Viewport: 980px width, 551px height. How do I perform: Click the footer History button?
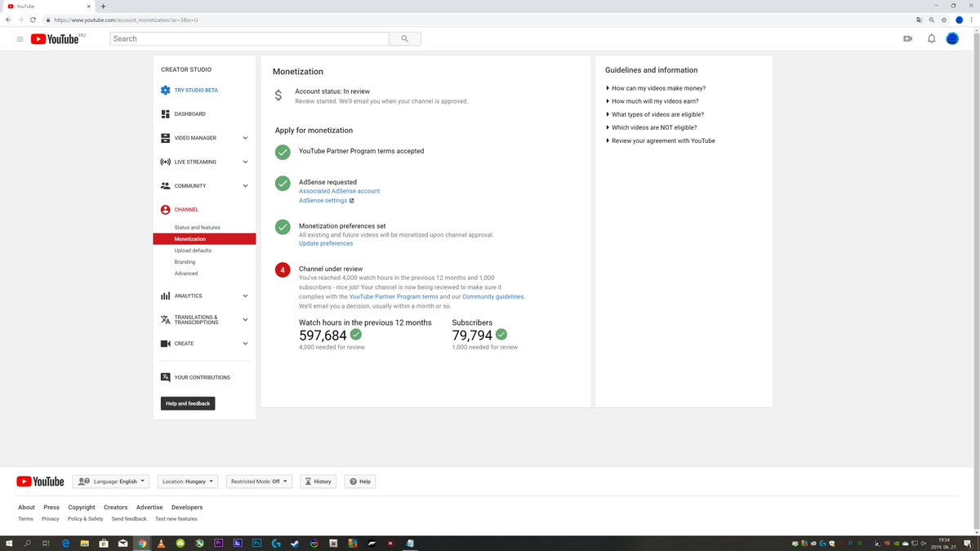click(318, 482)
